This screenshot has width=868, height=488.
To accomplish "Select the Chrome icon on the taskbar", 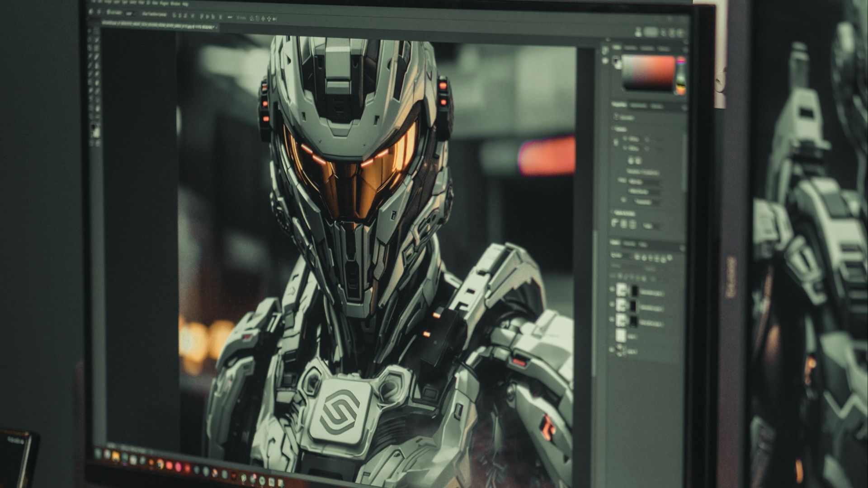I will 160,464.
